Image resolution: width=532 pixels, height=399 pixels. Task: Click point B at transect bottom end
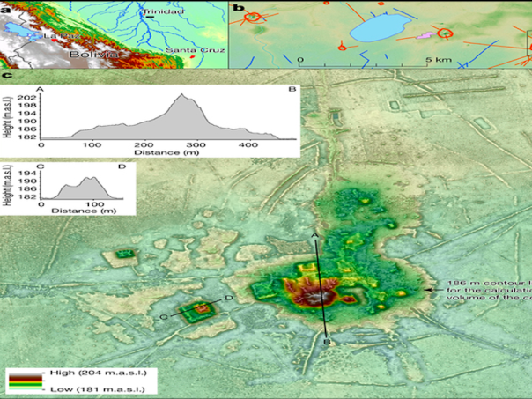pos(329,343)
